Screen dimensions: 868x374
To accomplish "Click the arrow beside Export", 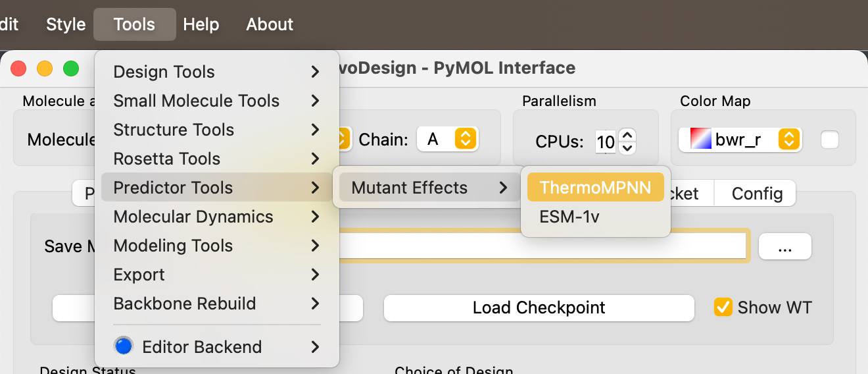I will [316, 275].
